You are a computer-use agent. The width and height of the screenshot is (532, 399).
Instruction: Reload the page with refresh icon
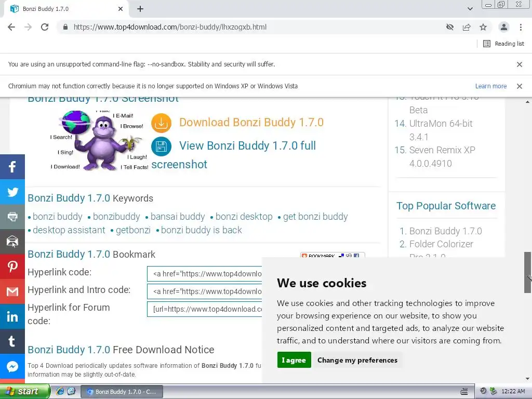pos(45,27)
